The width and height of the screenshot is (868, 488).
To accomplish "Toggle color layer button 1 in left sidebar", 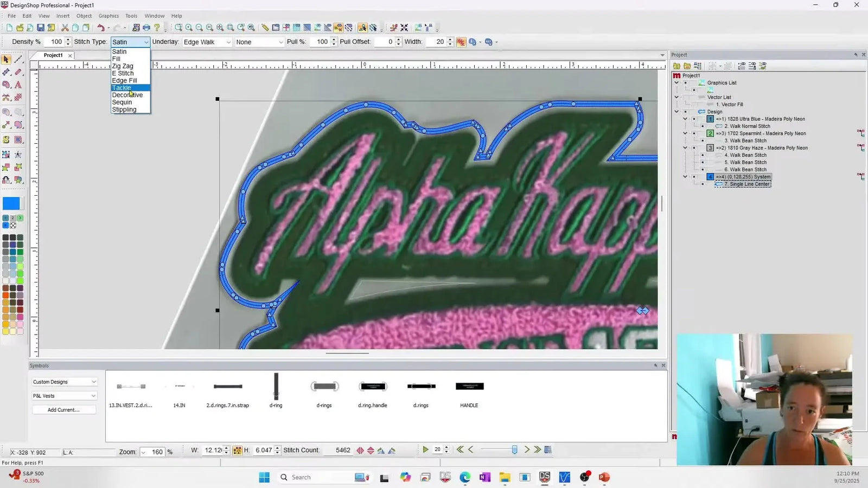I will point(5,217).
